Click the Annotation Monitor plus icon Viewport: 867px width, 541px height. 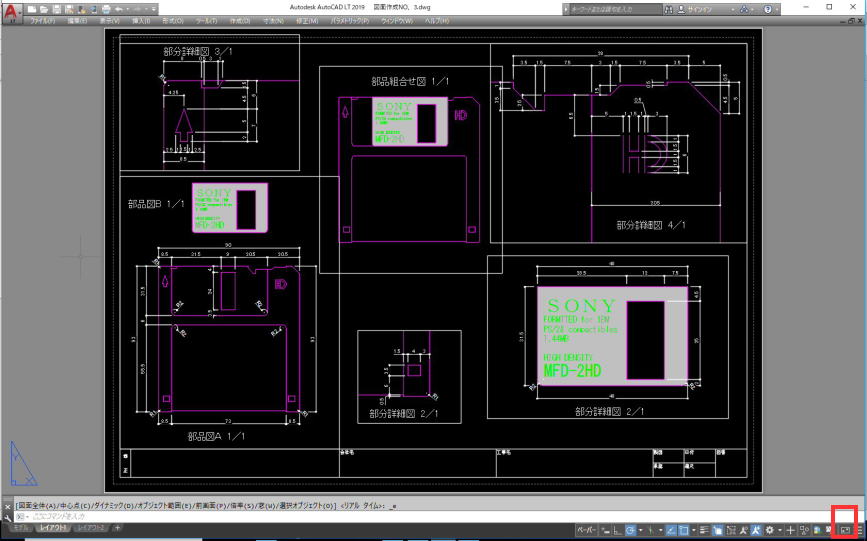pyautogui.click(x=791, y=530)
